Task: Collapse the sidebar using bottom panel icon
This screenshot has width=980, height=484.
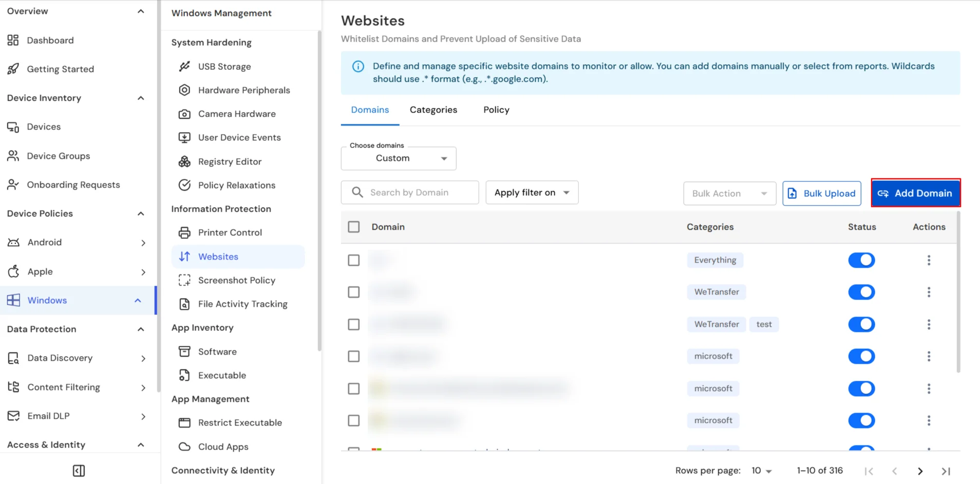Action: pos(79,471)
